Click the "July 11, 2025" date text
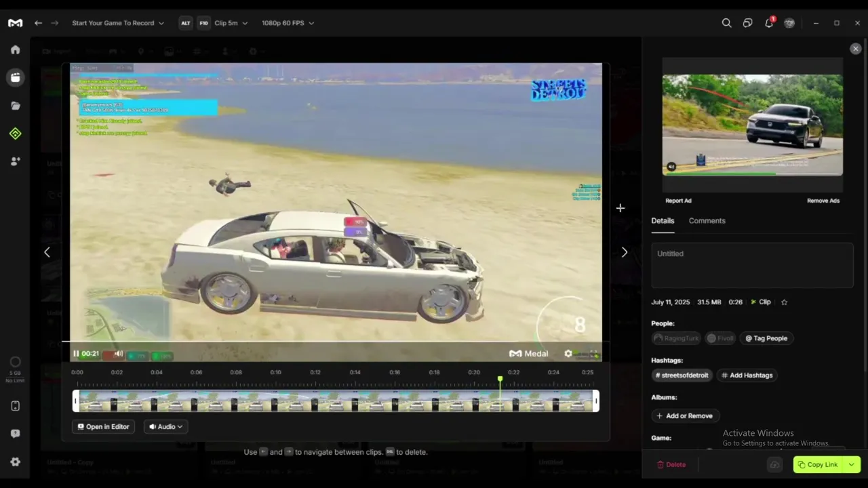Image resolution: width=868 pixels, height=488 pixels. pos(671,302)
